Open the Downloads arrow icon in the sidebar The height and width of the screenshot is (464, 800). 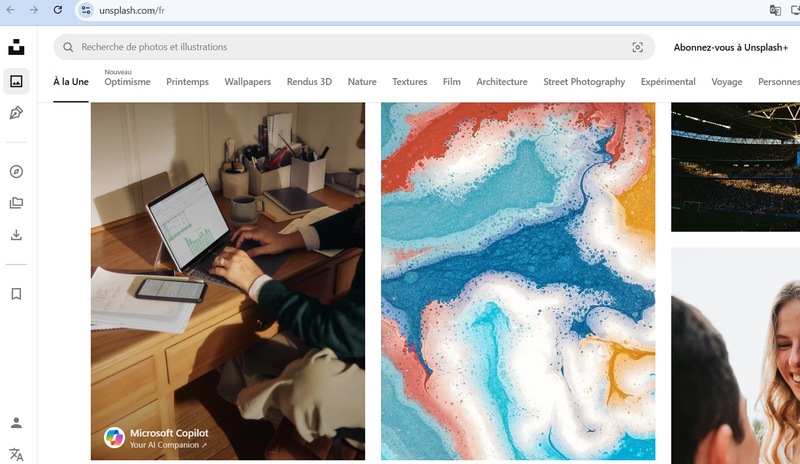pos(16,235)
